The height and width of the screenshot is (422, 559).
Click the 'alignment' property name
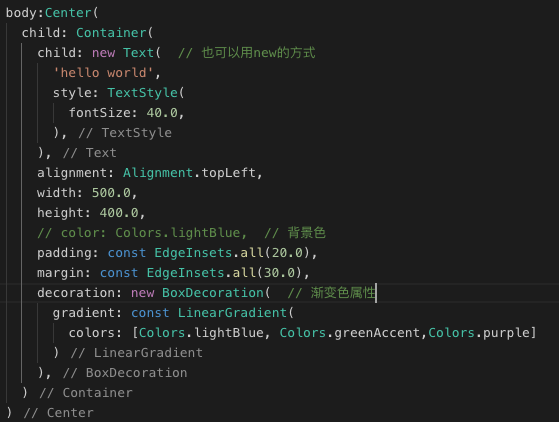click(x=72, y=173)
